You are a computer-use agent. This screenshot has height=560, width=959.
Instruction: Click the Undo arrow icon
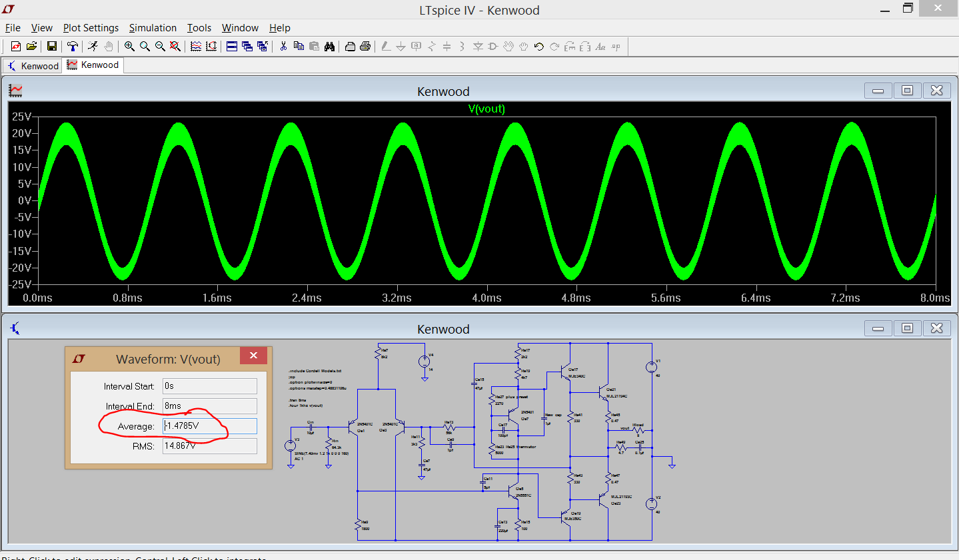pyautogui.click(x=539, y=47)
